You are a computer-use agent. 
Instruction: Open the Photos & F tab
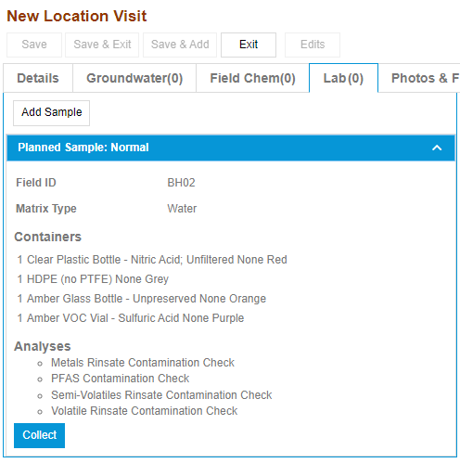[x=419, y=78]
